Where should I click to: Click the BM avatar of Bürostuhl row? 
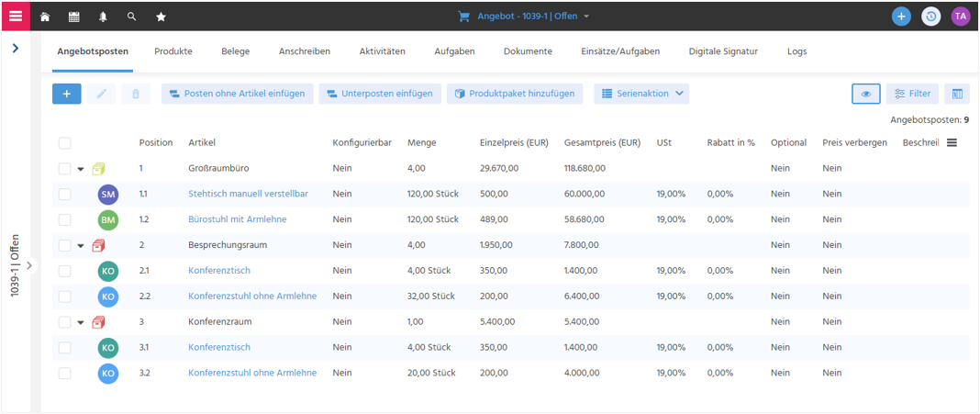(x=108, y=219)
